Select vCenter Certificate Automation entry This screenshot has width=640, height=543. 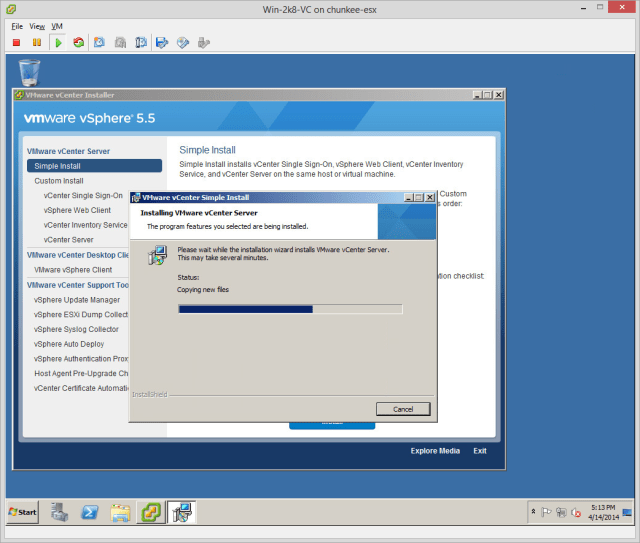coord(81,388)
